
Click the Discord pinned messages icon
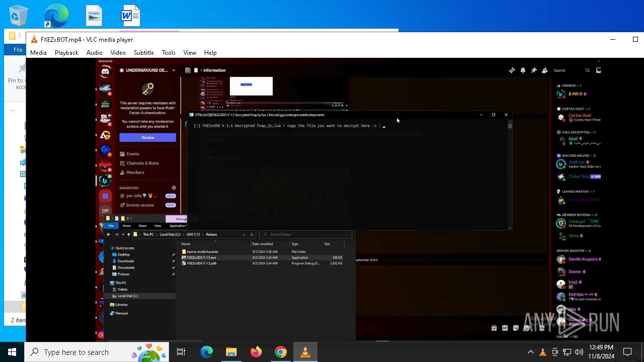tap(534, 70)
